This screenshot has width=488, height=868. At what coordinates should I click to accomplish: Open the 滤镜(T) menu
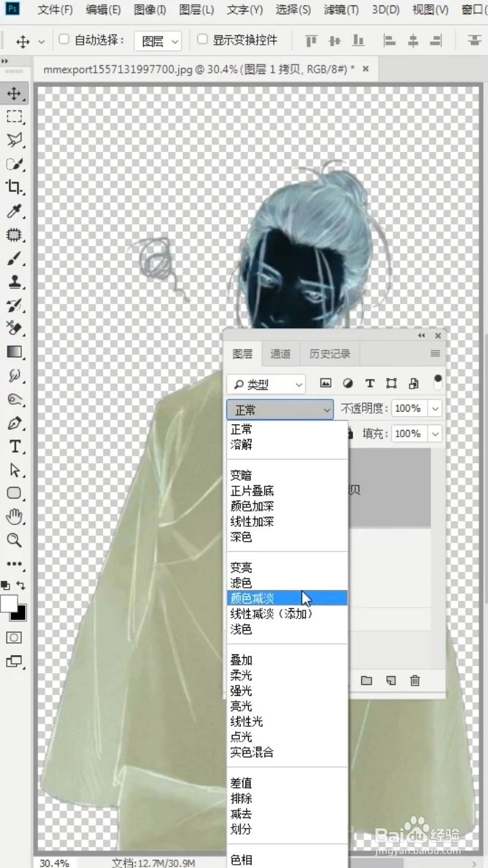342,10
